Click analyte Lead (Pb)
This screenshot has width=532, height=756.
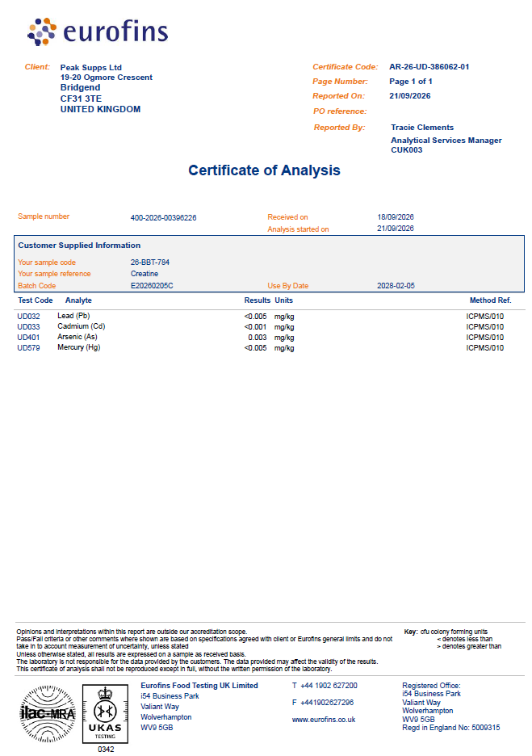[73, 316]
